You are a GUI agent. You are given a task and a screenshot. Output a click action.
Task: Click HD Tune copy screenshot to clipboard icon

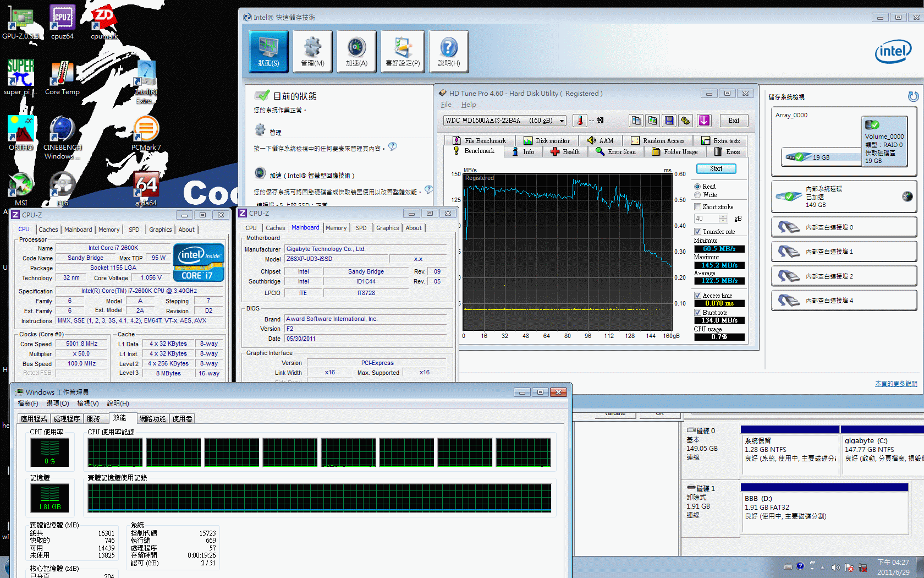(x=652, y=121)
